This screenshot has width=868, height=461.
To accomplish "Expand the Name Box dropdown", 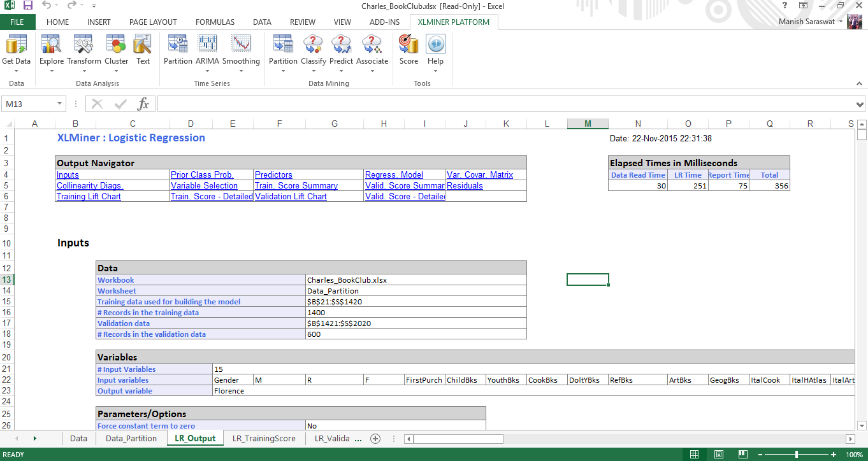I will pyautogui.click(x=60, y=104).
